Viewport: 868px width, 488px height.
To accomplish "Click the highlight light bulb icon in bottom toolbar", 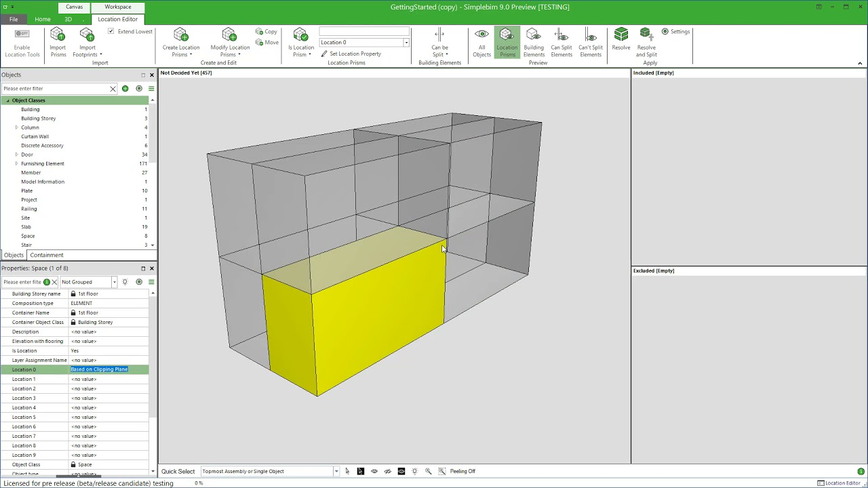I will (414, 471).
